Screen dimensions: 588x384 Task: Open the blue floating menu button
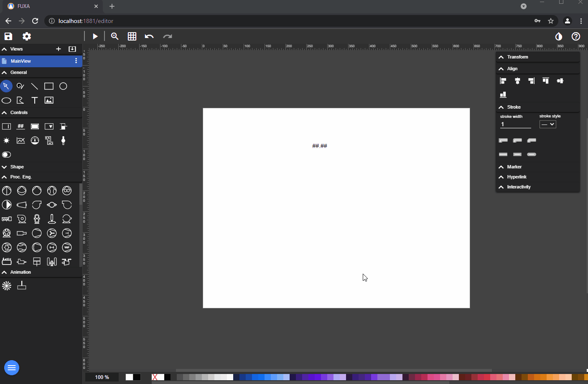[x=12, y=368]
